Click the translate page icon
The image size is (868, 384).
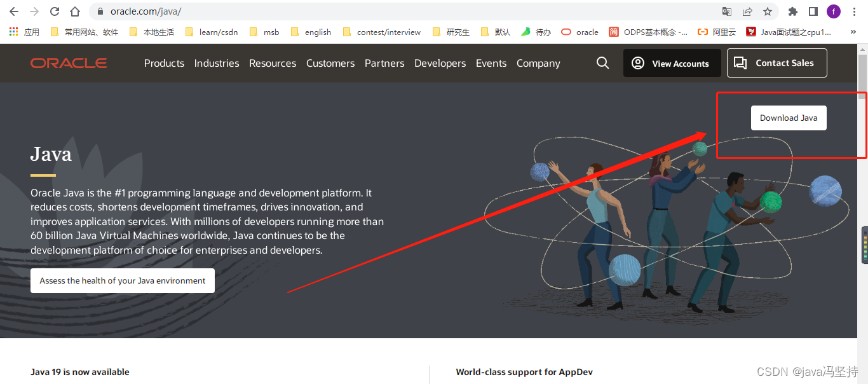click(727, 11)
